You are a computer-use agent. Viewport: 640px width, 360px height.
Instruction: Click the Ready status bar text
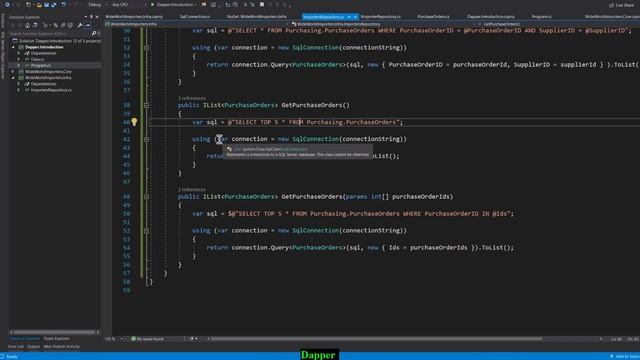tap(12, 356)
